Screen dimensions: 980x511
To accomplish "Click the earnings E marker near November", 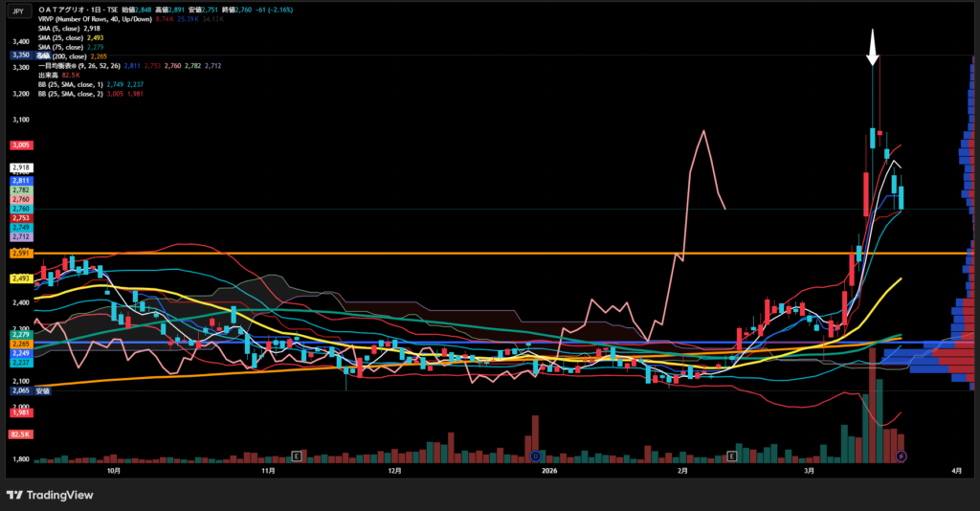I will [297, 455].
